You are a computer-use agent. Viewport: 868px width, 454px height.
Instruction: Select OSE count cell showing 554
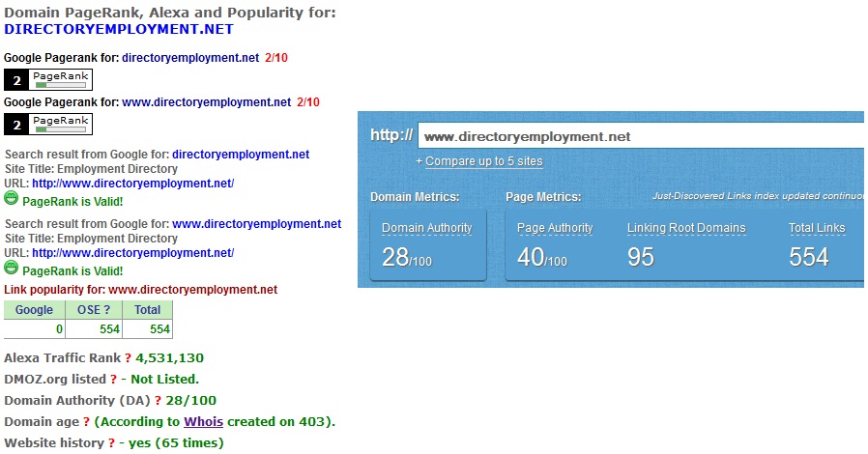(94, 329)
